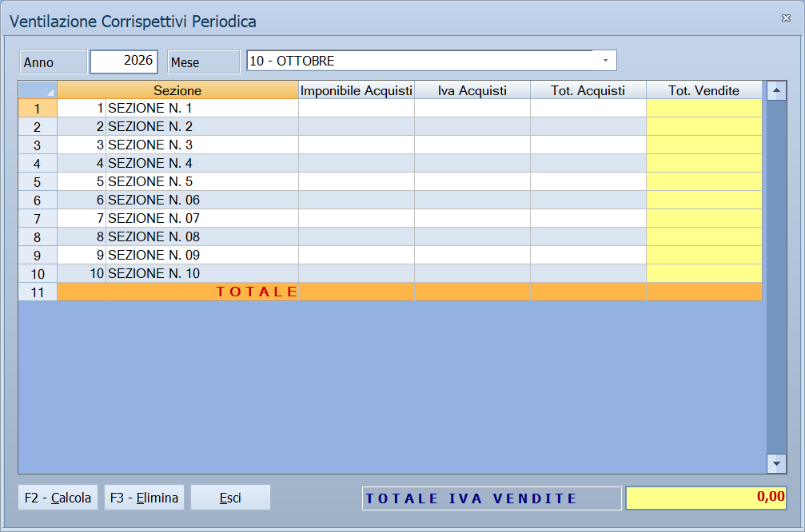Screen dimensions: 805x532
Task: Click the scrollbar up arrow
Action: [x=776, y=91]
